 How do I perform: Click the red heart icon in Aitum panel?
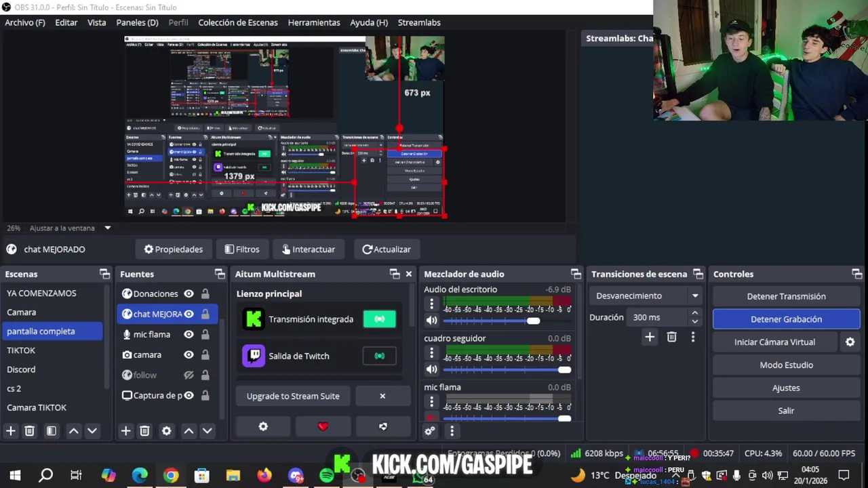(323, 426)
